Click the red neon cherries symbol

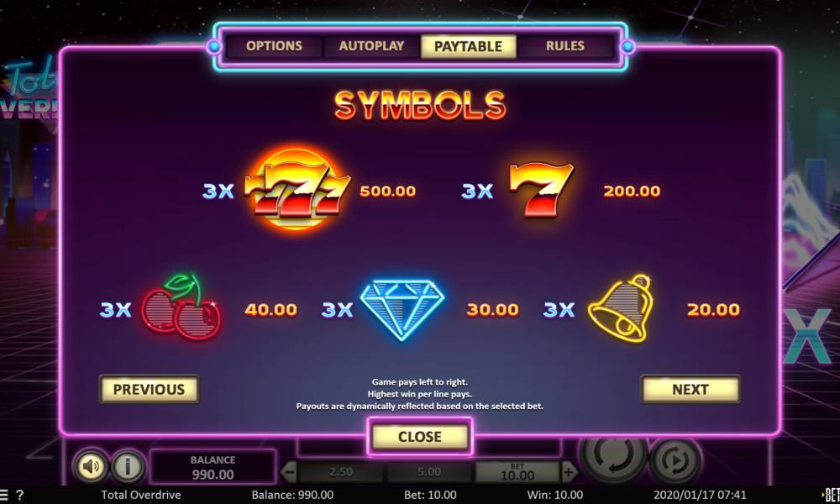181,307
